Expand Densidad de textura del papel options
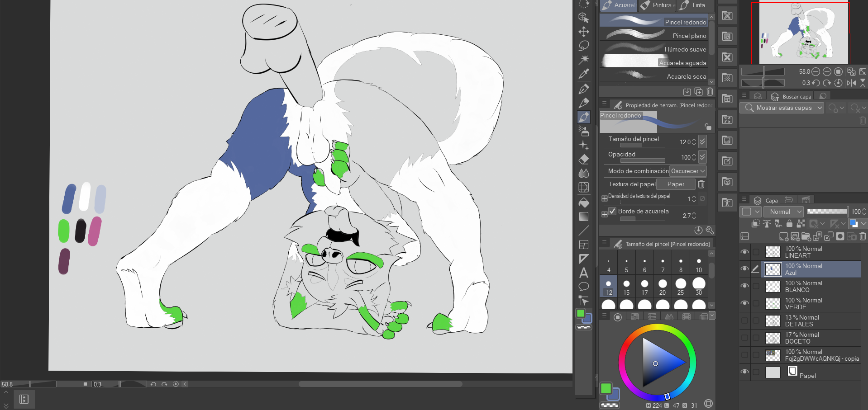Image resolution: width=868 pixels, height=410 pixels. pos(604,198)
